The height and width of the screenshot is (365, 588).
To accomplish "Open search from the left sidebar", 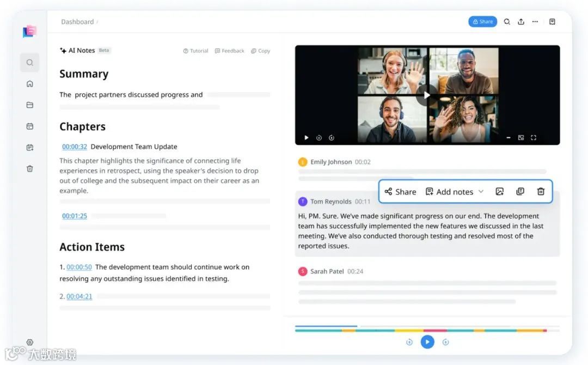I will pyautogui.click(x=29, y=63).
